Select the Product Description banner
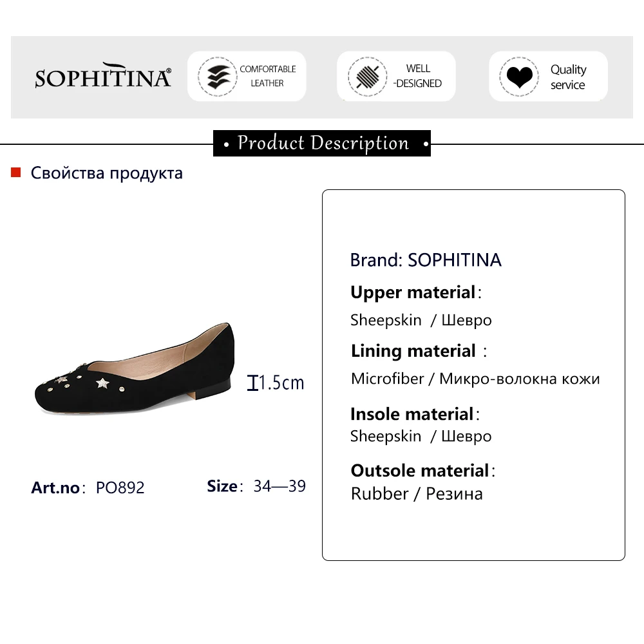 click(x=322, y=143)
